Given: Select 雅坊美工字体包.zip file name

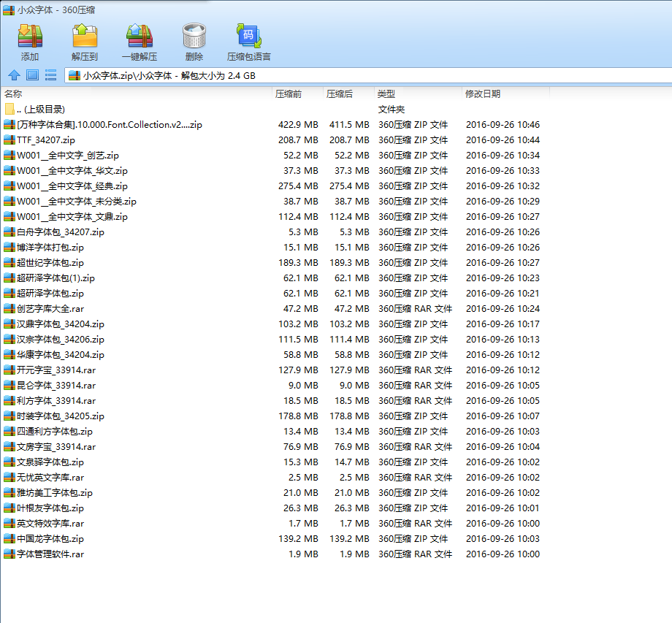Looking at the screenshot, I should pyautogui.click(x=55, y=493).
